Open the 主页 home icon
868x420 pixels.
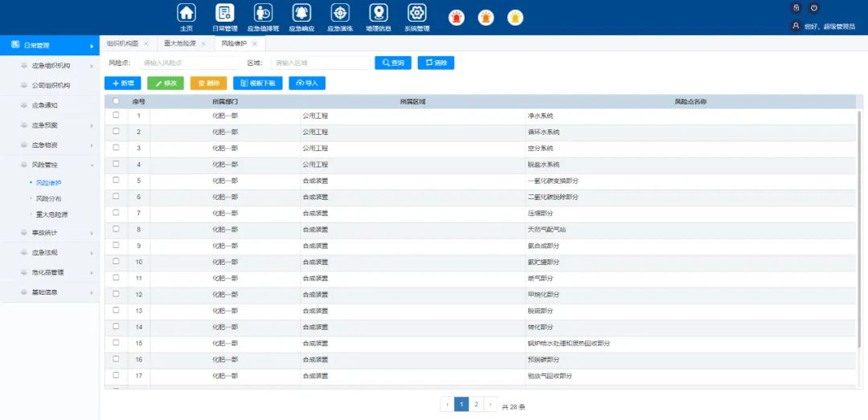186,14
